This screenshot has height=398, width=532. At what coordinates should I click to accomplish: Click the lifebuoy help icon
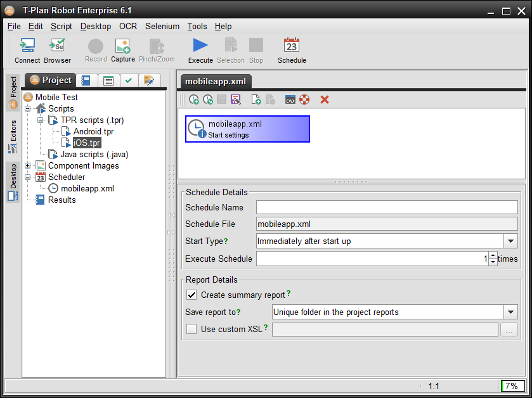[304, 99]
